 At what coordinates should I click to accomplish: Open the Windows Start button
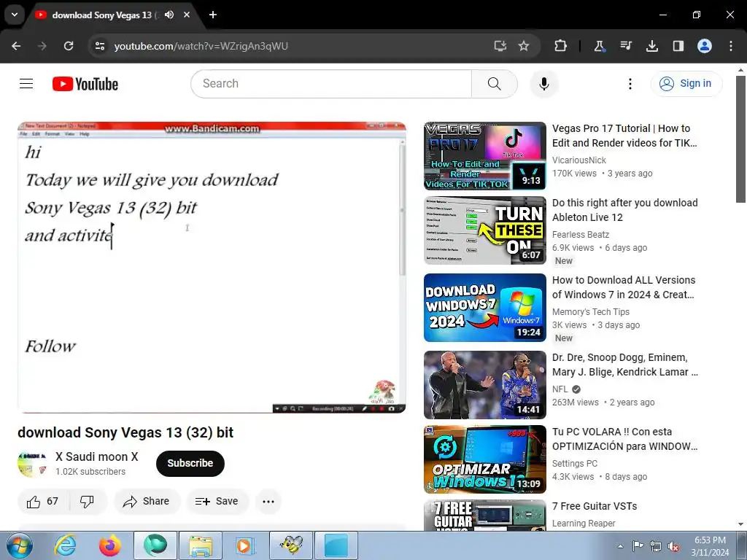tap(20, 545)
